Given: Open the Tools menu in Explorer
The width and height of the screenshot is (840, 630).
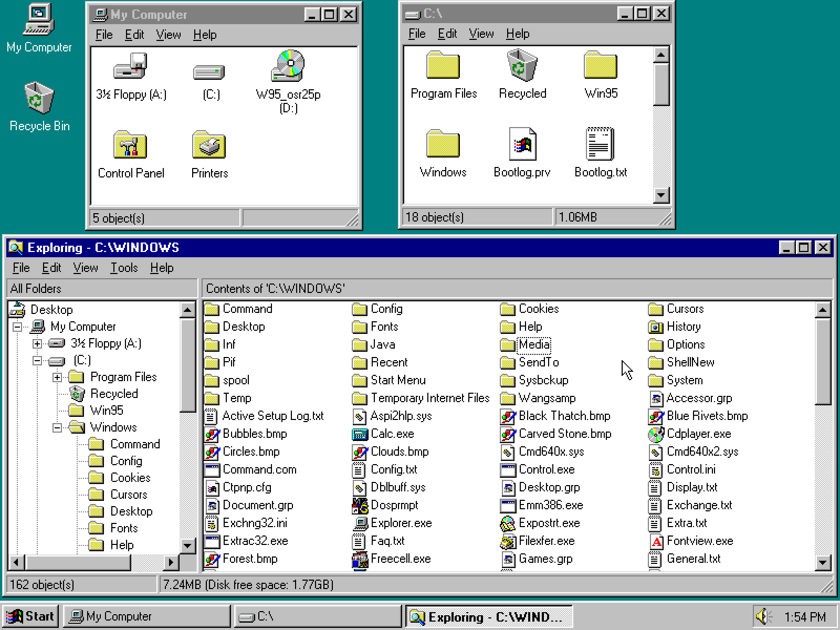Looking at the screenshot, I should [124, 268].
